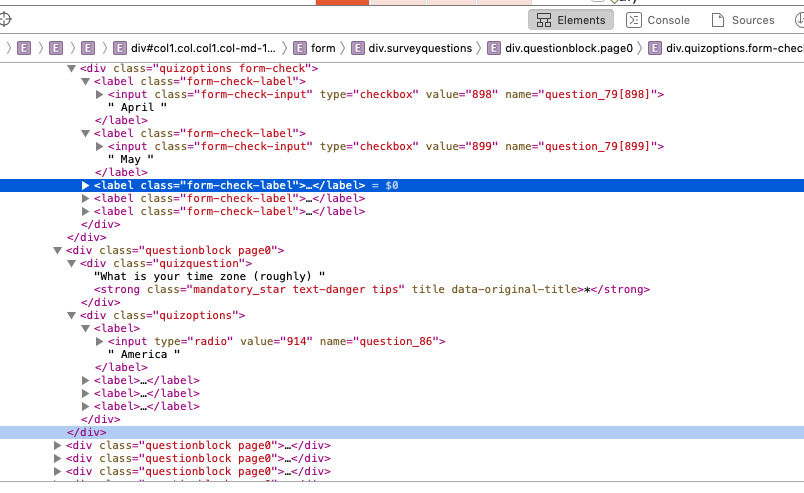The width and height of the screenshot is (804, 493).
Task: Select the " America " text node
Action: tap(144, 354)
